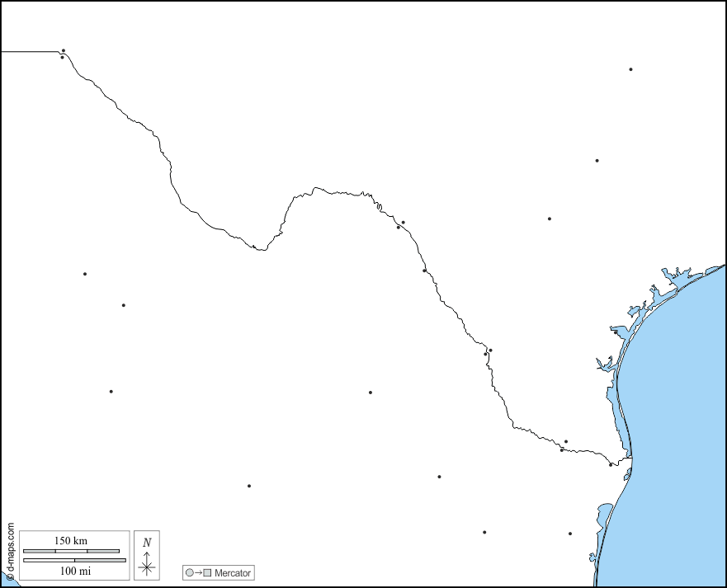Click the bottom-right city dot near the coast
The image size is (727, 588).
pos(569,534)
